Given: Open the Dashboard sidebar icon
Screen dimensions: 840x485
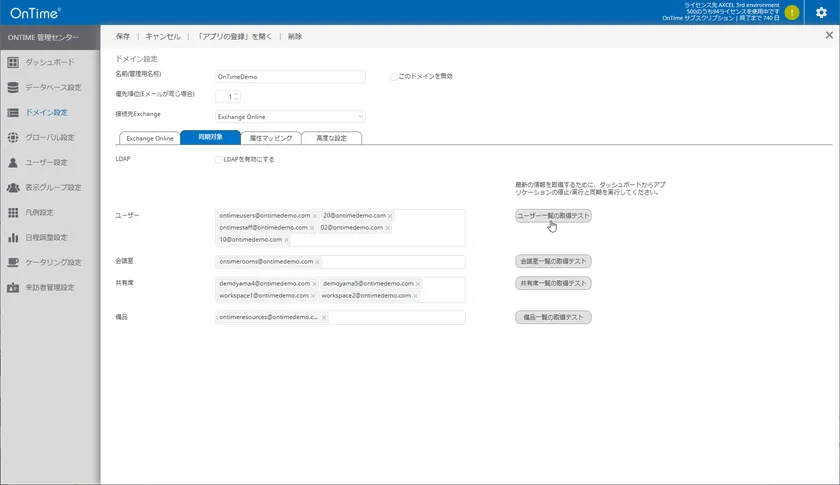Looking at the screenshot, I should 13,62.
